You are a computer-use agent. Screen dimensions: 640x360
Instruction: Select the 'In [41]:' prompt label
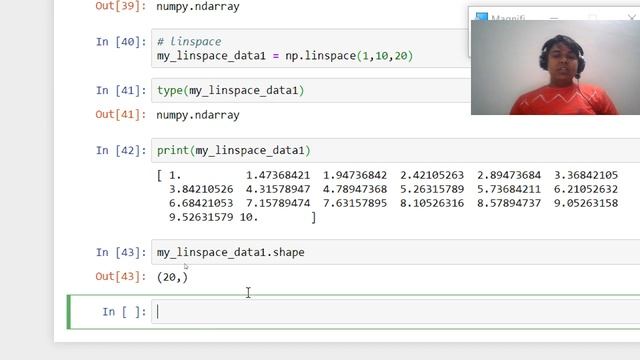pos(121,90)
